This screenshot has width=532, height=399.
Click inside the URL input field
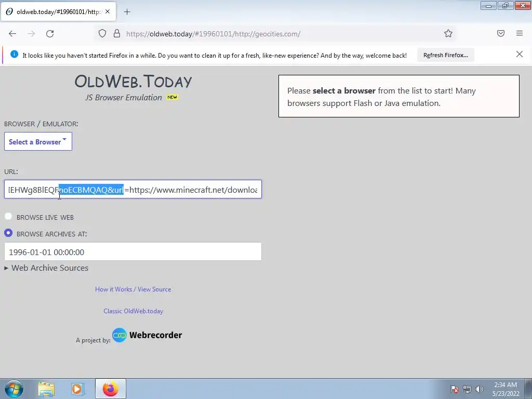coord(132,189)
